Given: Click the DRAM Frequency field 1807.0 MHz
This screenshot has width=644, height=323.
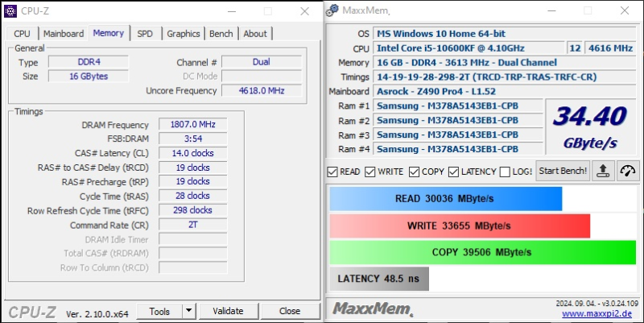Looking at the screenshot, I should (x=192, y=124).
